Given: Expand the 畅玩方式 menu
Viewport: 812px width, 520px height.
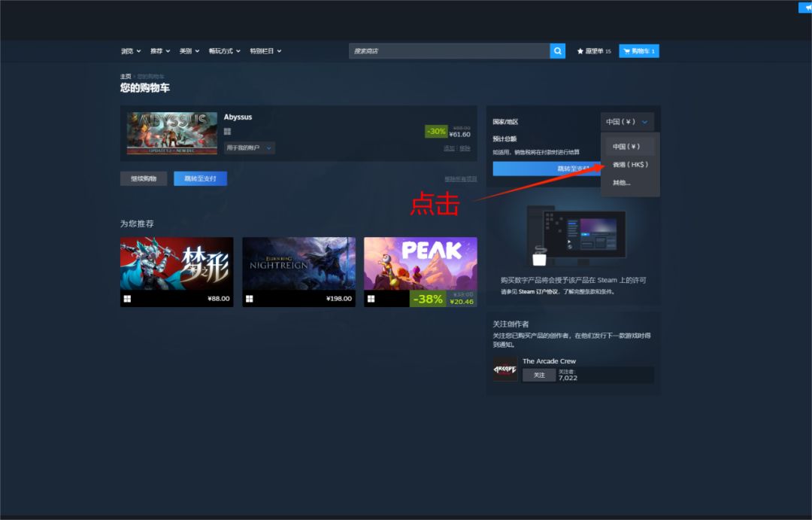Looking at the screenshot, I should click(x=224, y=51).
